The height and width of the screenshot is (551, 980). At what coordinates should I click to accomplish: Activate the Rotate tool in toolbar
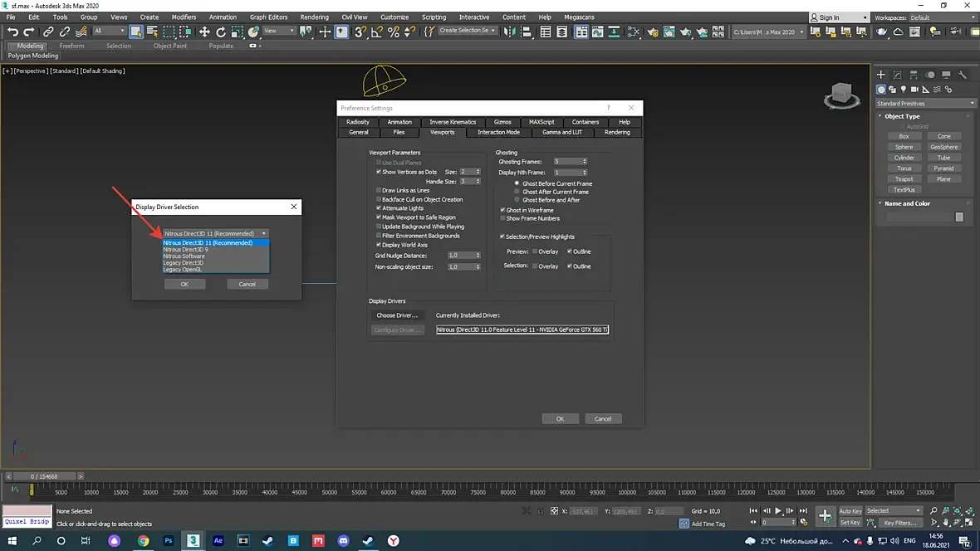coord(221,32)
